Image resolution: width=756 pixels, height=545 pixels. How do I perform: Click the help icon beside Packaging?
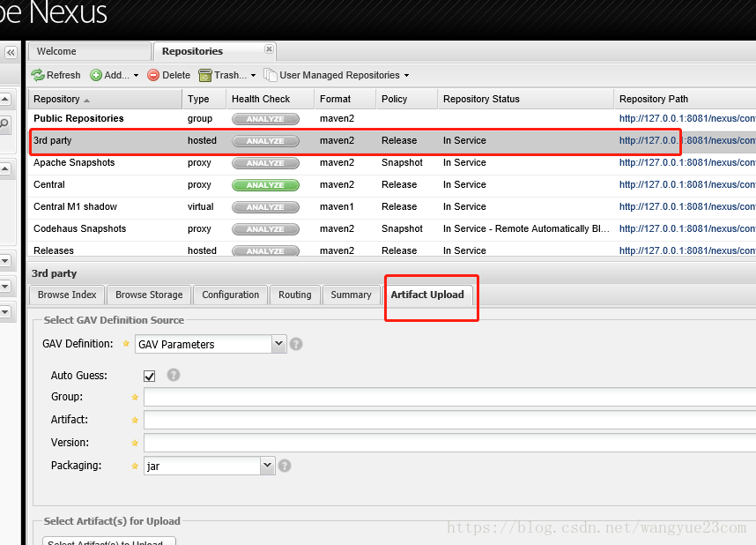[285, 466]
